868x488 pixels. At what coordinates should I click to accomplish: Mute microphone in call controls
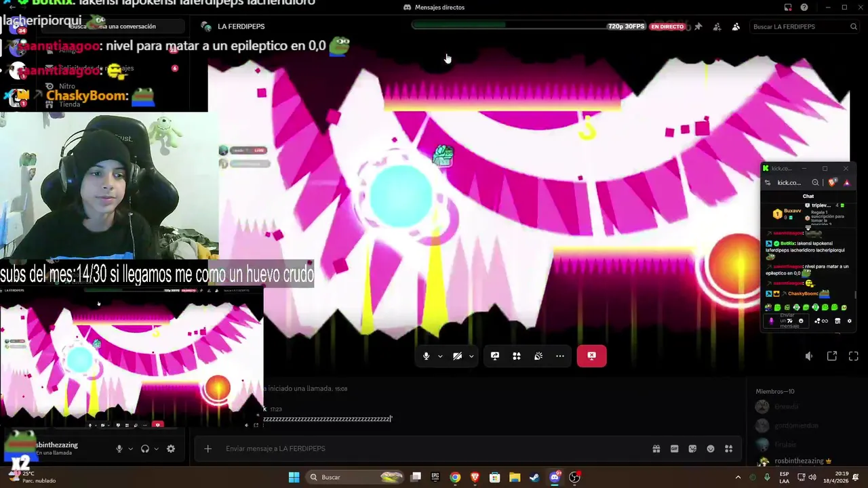[x=426, y=356]
